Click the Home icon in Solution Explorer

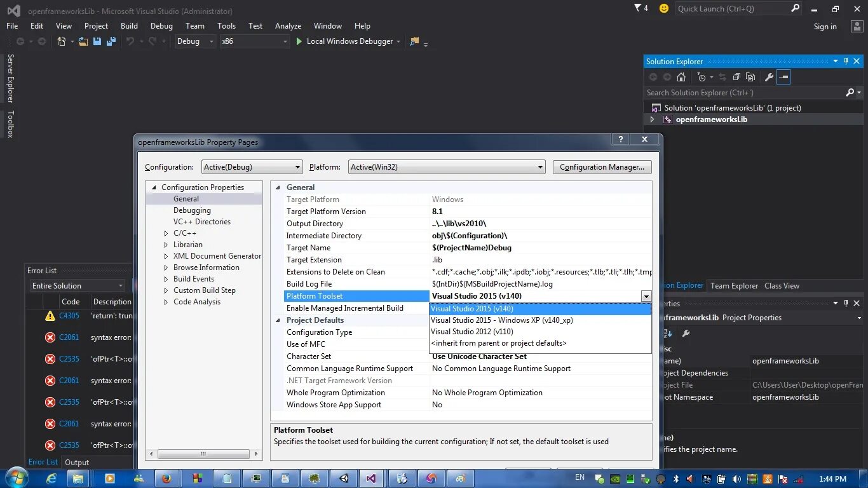[x=681, y=77]
